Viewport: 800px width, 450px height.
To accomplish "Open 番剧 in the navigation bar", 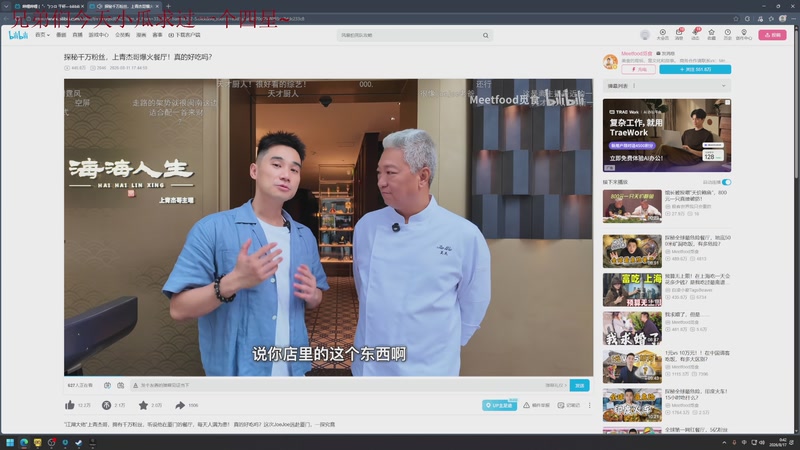I will pyautogui.click(x=61, y=35).
